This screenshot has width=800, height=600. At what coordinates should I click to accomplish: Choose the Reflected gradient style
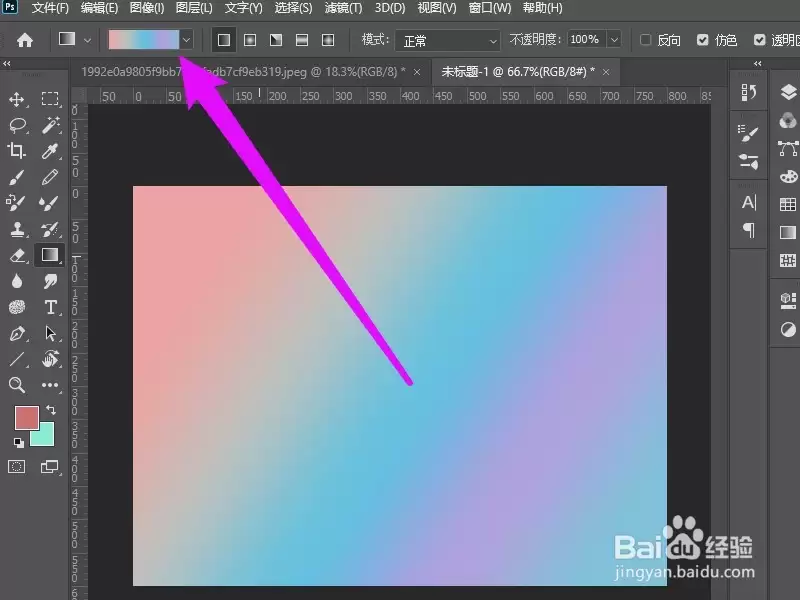pyautogui.click(x=302, y=40)
